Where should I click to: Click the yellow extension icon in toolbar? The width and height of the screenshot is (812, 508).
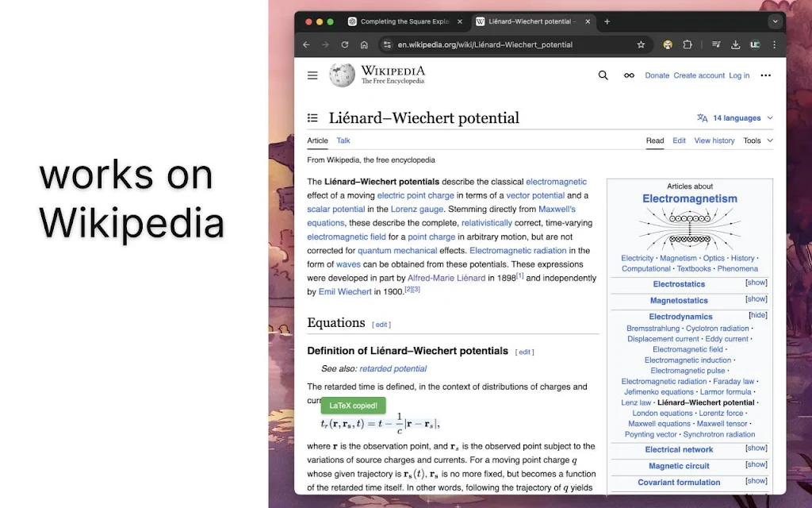click(x=668, y=44)
